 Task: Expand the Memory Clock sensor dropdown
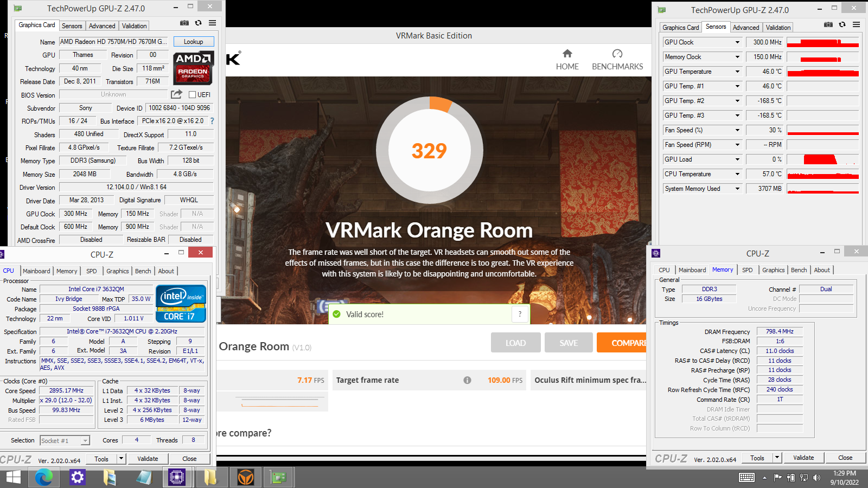point(737,57)
